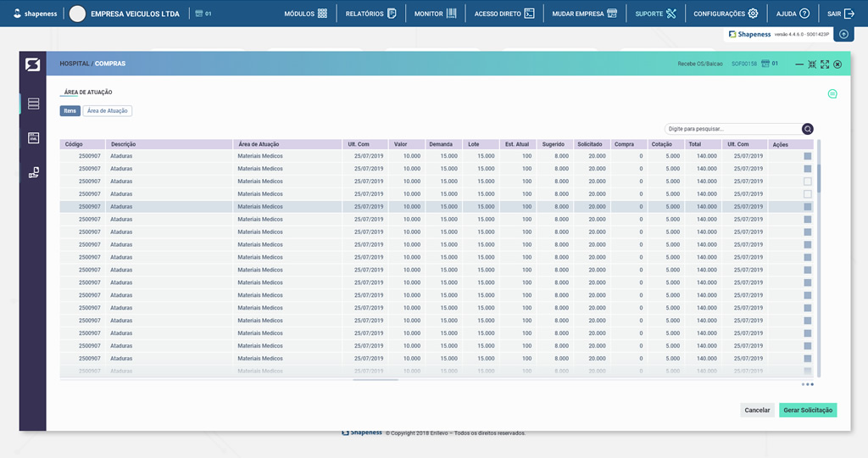This screenshot has width=868, height=458.
Task: Open the list view sidebar icon
Action: coord(34,103)
